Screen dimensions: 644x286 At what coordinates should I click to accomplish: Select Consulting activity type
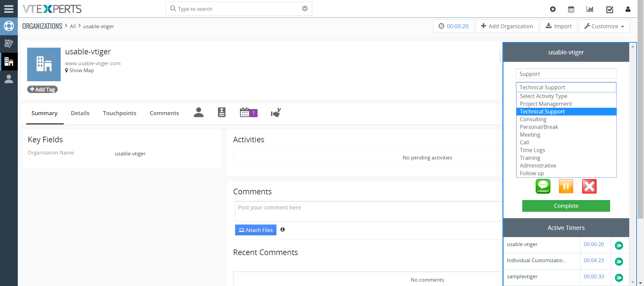(x=566, y=119)
